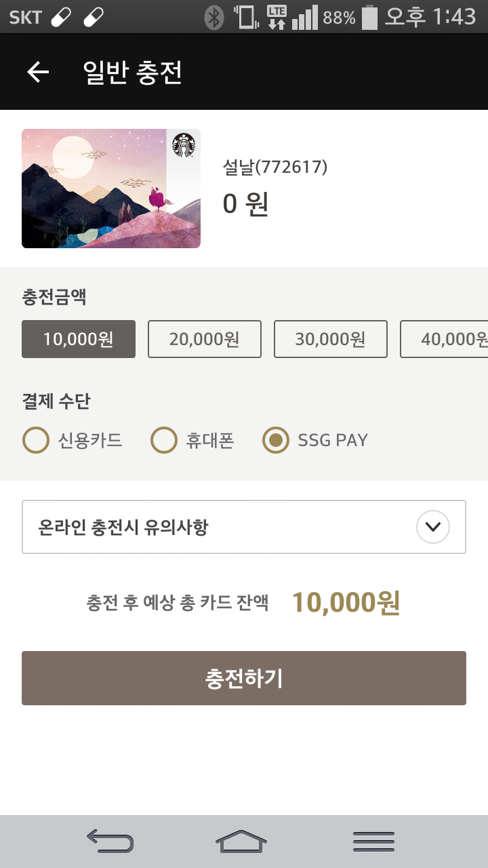Tap the Starbucks logo on card
The height and width of the screenshot is (868, 488).
[184, 145]
